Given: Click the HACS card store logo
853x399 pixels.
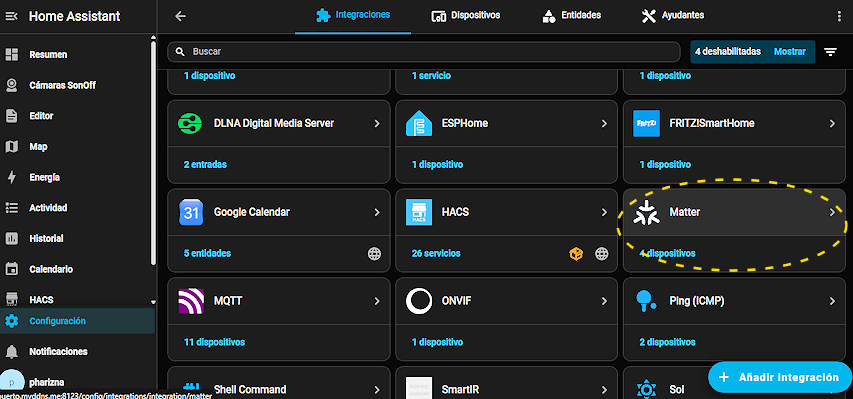Looking at the screenshot, I should pos(419,212).
